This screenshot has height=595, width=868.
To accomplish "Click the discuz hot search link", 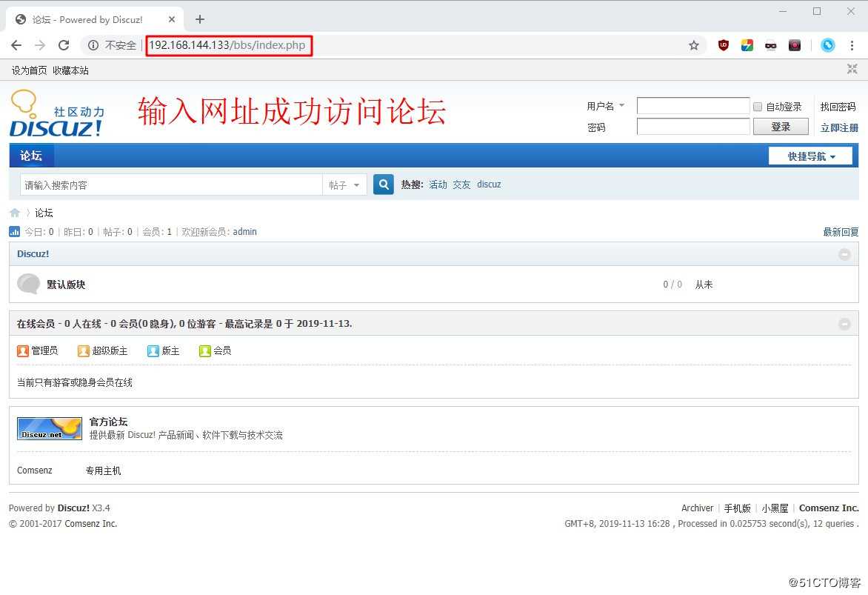I will point(489,185).
